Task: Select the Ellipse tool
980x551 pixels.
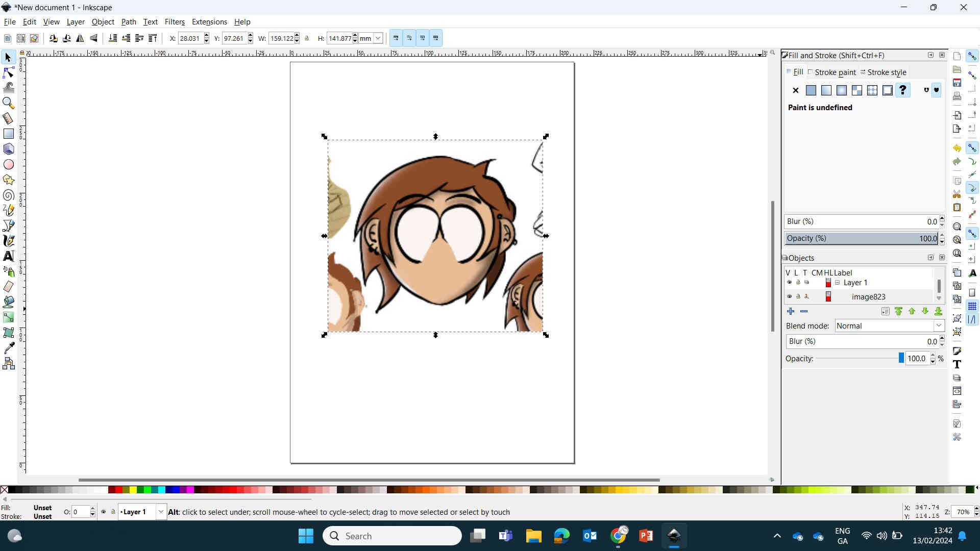Action: [8, 164]
